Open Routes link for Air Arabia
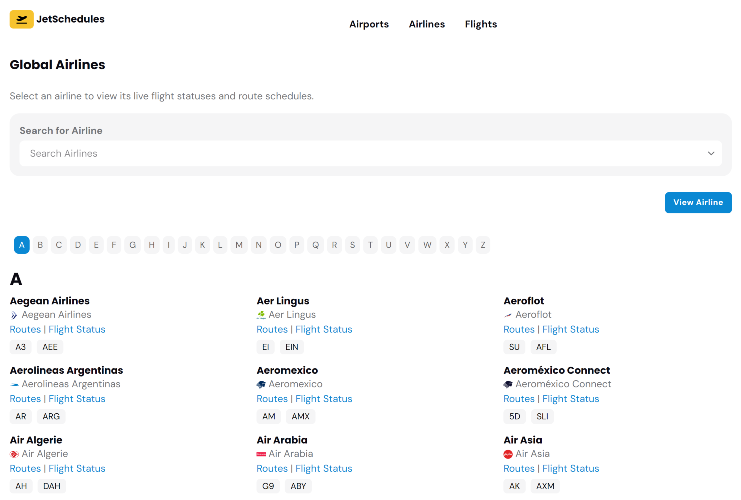The width and height of the screenshot is (741, 500). click(x=272, y=469)
